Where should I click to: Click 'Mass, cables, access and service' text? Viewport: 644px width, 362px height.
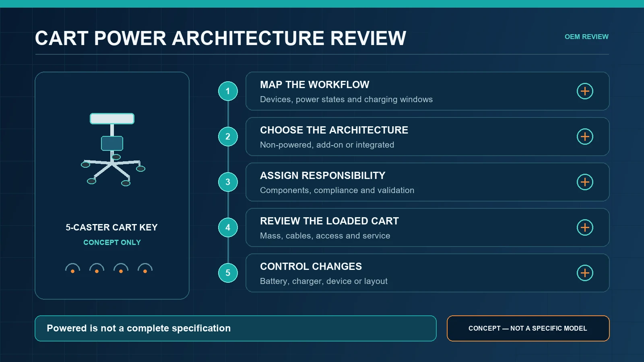(x=325, y=236)
